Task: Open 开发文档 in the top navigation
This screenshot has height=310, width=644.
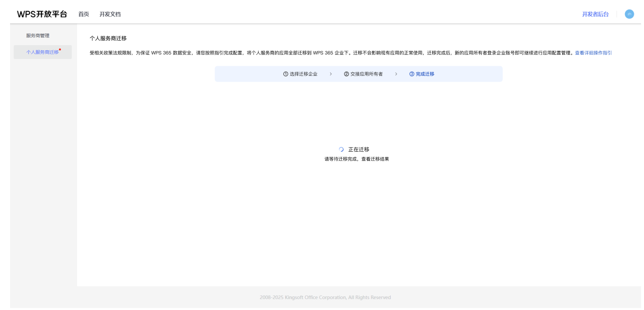Action: pos(110,14)
